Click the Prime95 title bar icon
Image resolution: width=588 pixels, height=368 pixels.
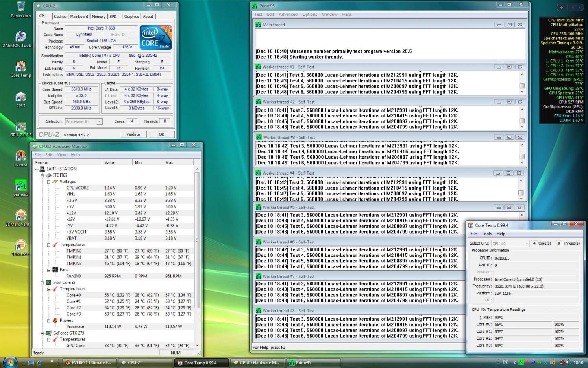[255, 6]
